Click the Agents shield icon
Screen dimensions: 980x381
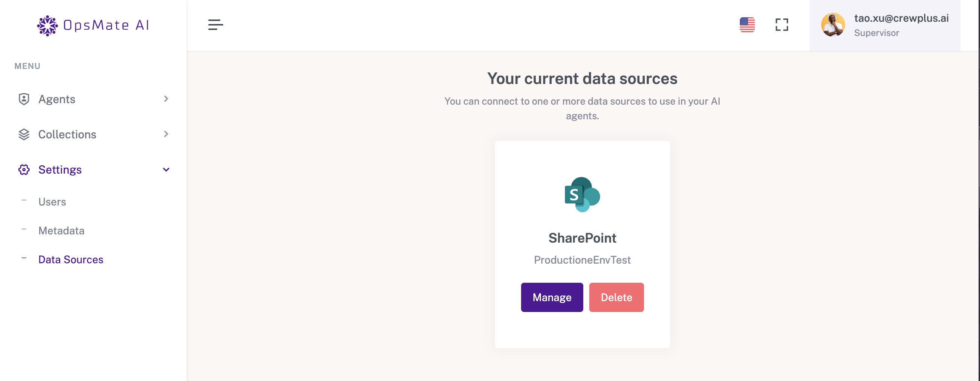point(24,99)
